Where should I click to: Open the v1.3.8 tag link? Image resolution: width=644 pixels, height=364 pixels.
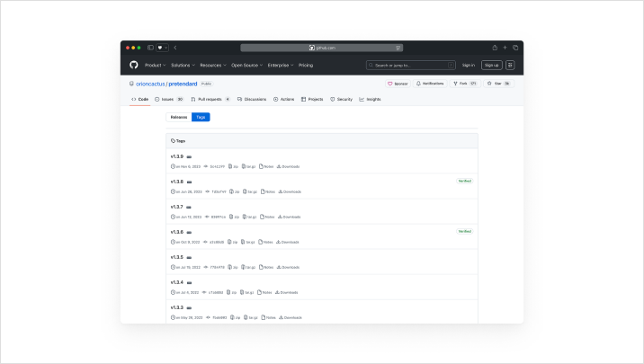coord(177,182)
